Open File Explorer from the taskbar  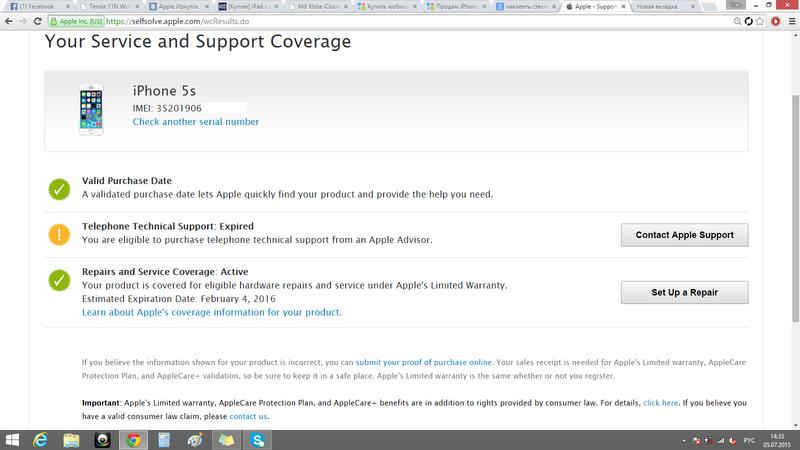click(71, 440)
